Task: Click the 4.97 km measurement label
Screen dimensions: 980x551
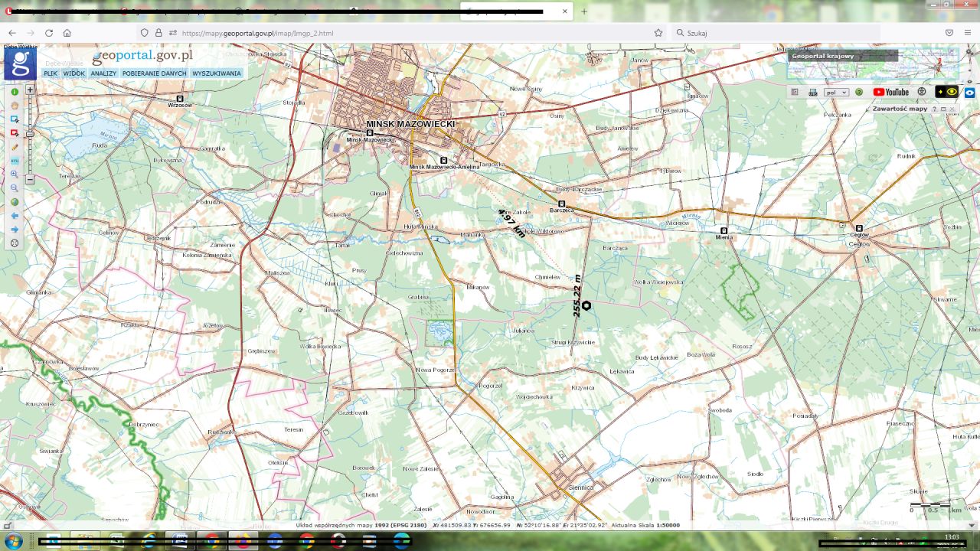Action: coord(511,223)
